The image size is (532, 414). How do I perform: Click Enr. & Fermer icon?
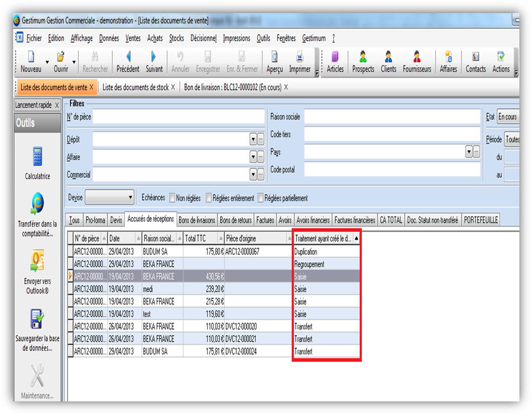click(x=242, y=56)
